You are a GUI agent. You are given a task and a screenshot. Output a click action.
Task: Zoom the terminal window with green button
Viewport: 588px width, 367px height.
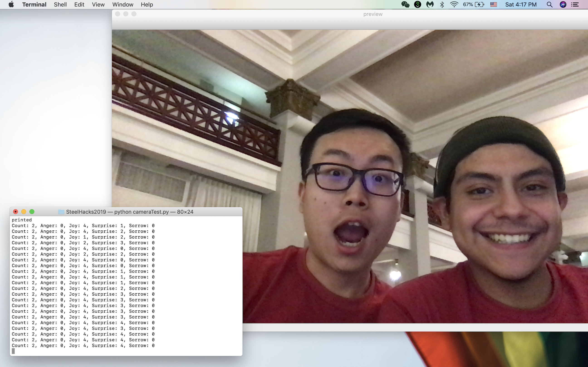coord(32,212)
